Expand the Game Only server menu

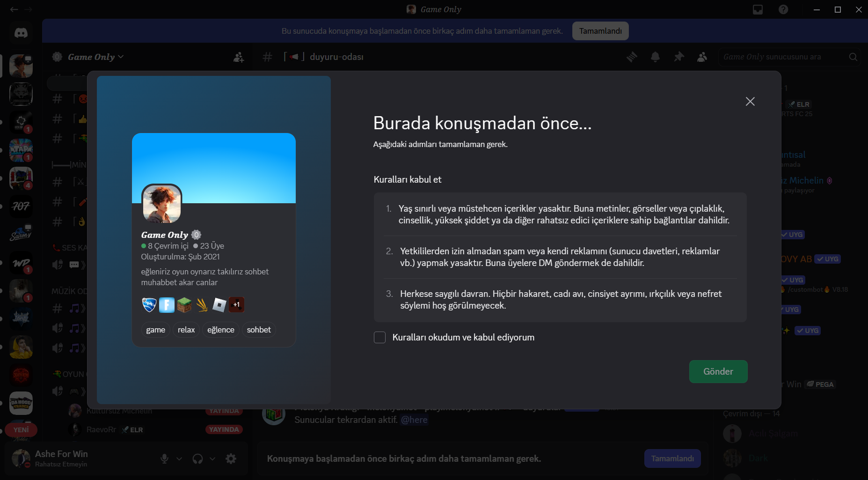click(x=96, y=57)
